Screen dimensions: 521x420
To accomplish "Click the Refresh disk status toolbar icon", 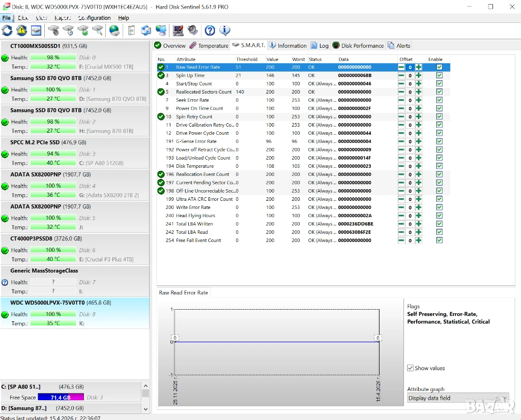I will (x=7, y=31).
